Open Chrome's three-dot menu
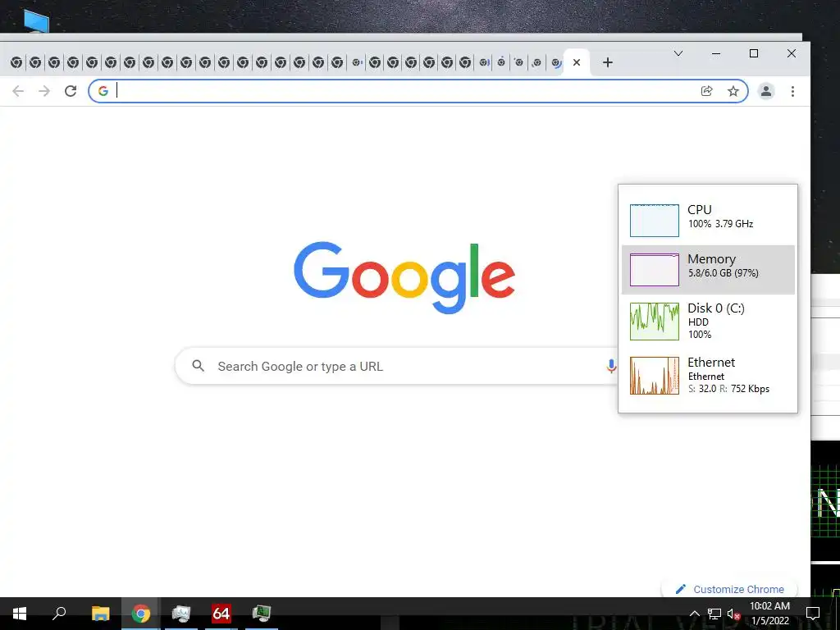 (x=792, y=91)
